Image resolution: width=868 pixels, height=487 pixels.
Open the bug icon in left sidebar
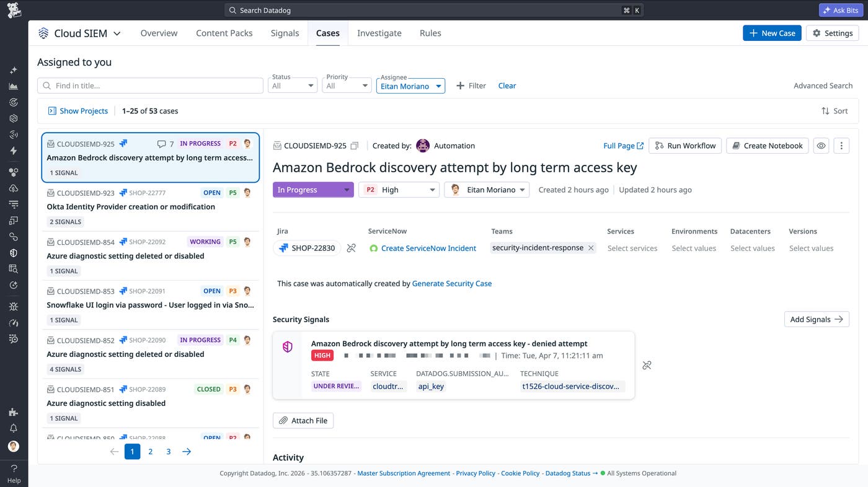(x=14, y=307)
